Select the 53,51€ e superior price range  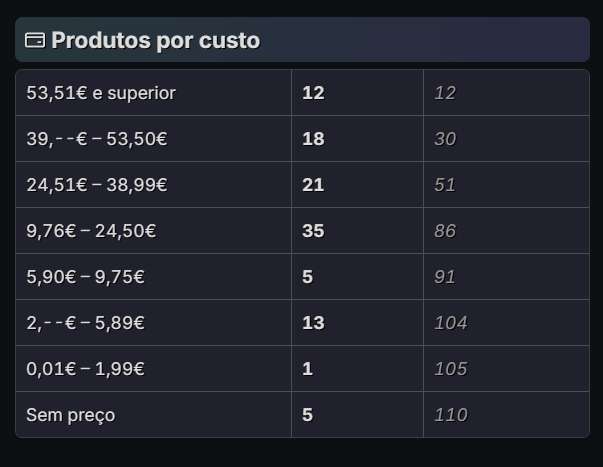pyautogui.click(x=101, y=93)
